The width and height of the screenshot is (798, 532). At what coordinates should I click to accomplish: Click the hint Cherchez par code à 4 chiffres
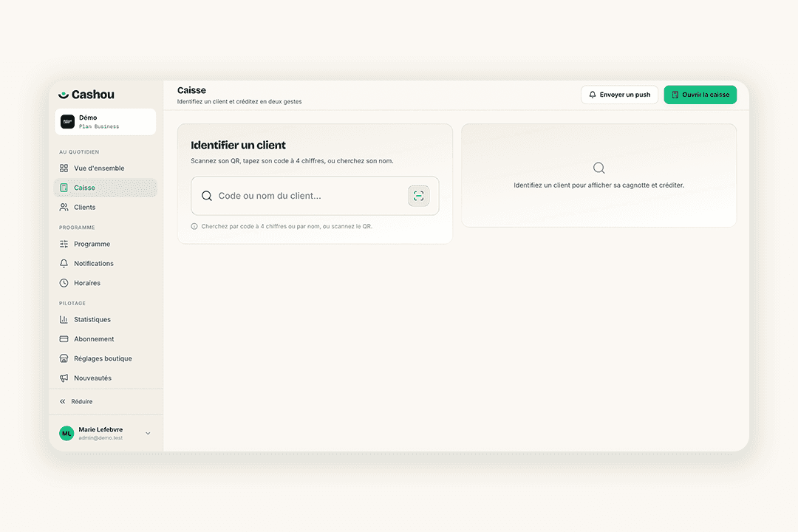(x=287, y=227)
